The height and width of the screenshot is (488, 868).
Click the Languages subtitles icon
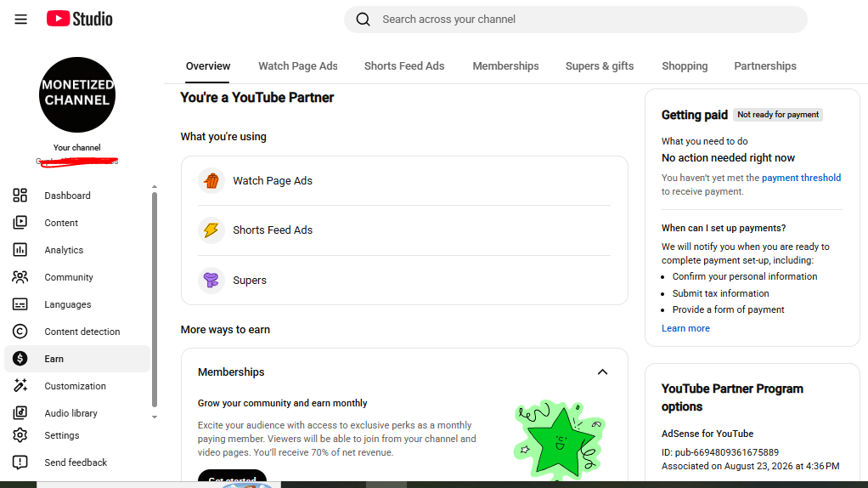(20, 304)
